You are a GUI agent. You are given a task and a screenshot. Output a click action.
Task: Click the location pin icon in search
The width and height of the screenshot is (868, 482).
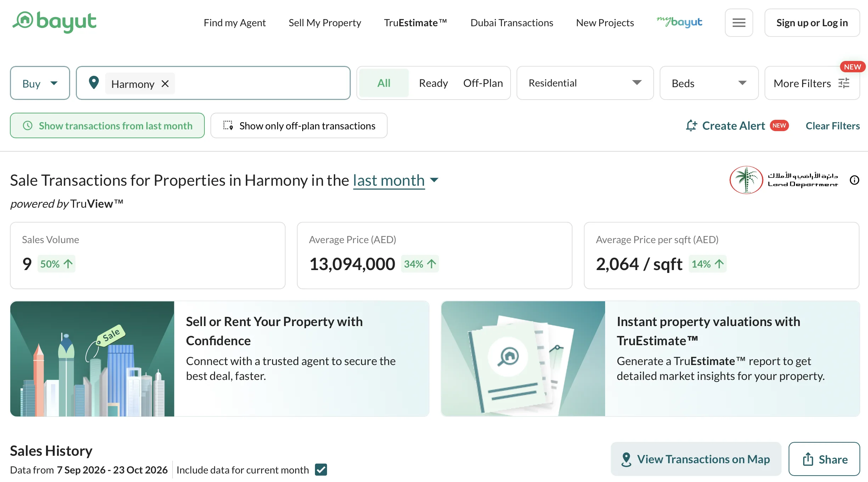pos(94,83)
